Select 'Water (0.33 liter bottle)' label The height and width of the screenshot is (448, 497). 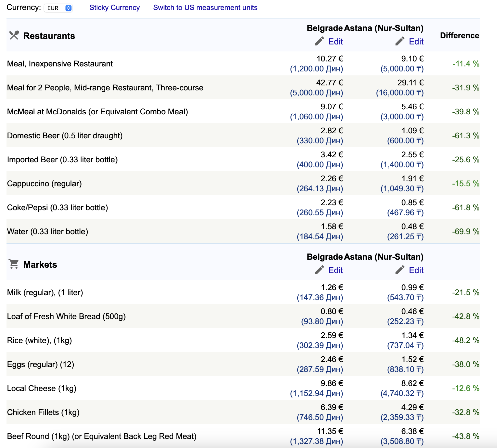[47, 231]
